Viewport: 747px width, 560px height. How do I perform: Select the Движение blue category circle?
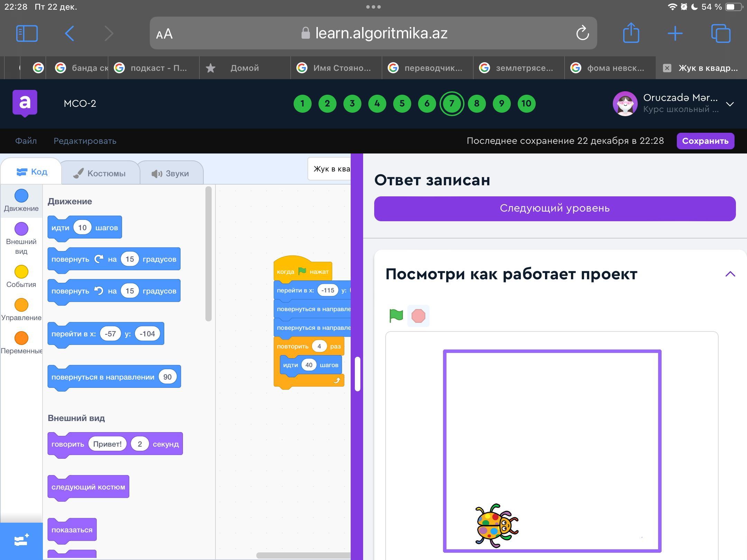point(21,196)
